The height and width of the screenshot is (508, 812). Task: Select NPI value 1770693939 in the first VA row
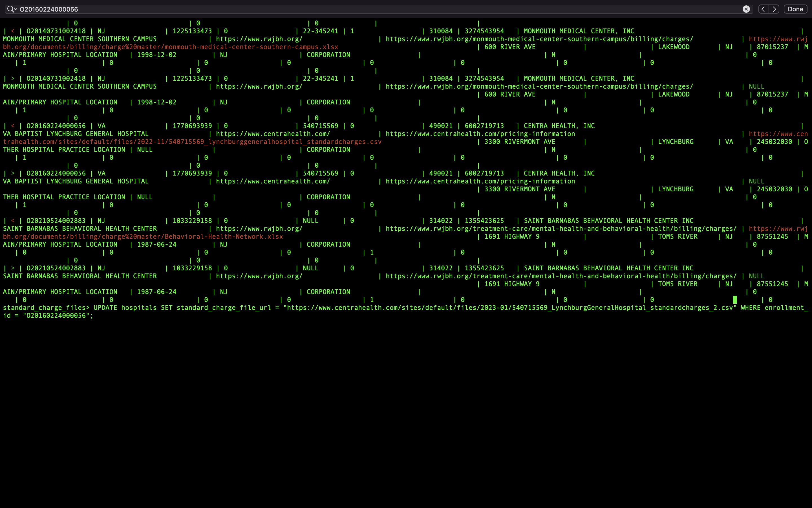[192, 126]
